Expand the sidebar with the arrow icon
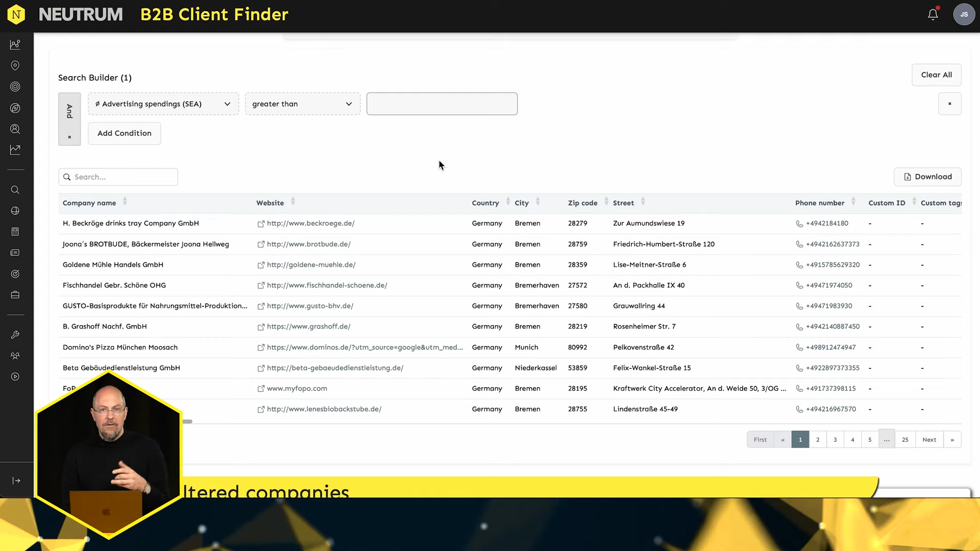Viewport: 980px width, 551px height. pyautogui.click(x=16, y=481)
